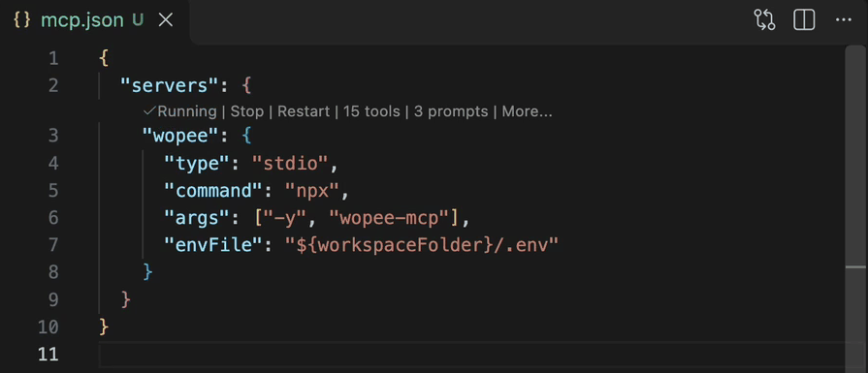Click line number 1 in gutter
Screen dimensions: 868x373
tap(53, 58)
